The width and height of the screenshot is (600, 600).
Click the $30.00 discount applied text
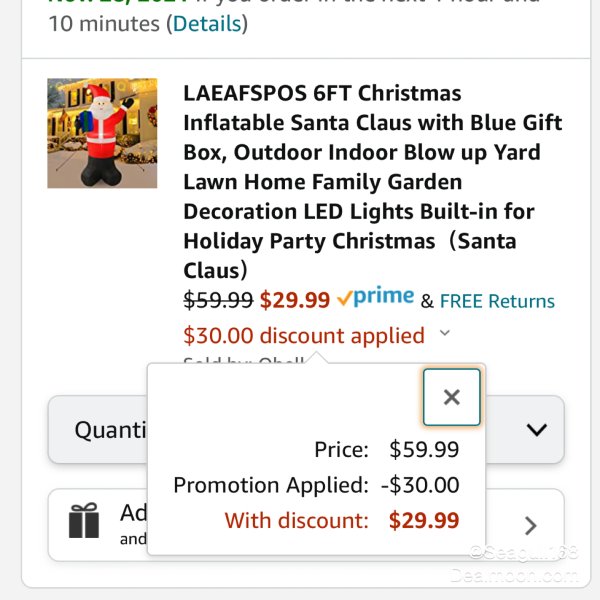304,336
